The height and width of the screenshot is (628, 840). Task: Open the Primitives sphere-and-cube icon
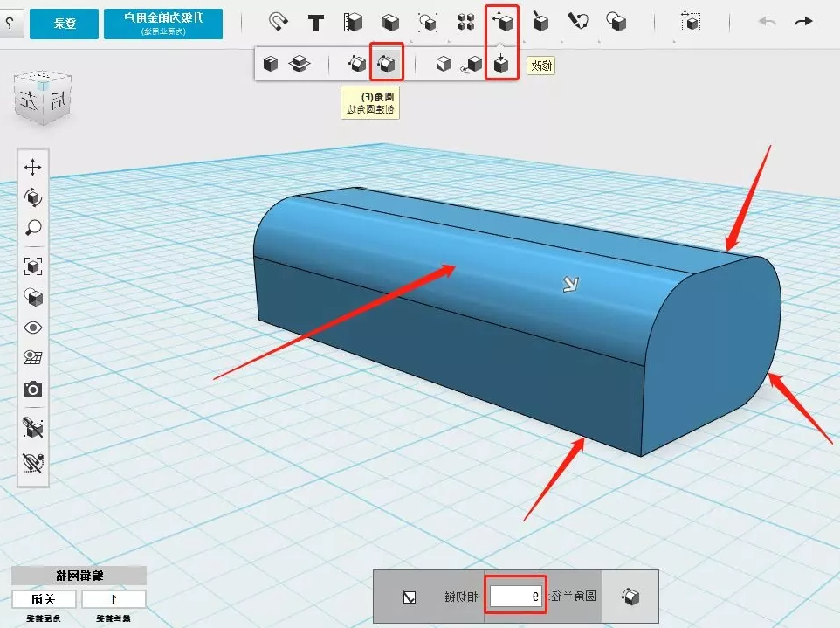point(616,22)
